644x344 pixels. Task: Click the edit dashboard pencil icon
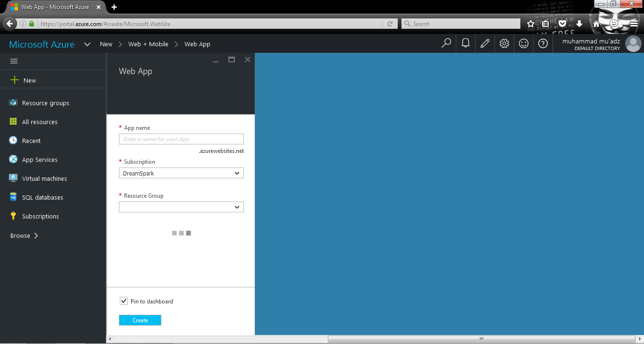pos(485,43)
